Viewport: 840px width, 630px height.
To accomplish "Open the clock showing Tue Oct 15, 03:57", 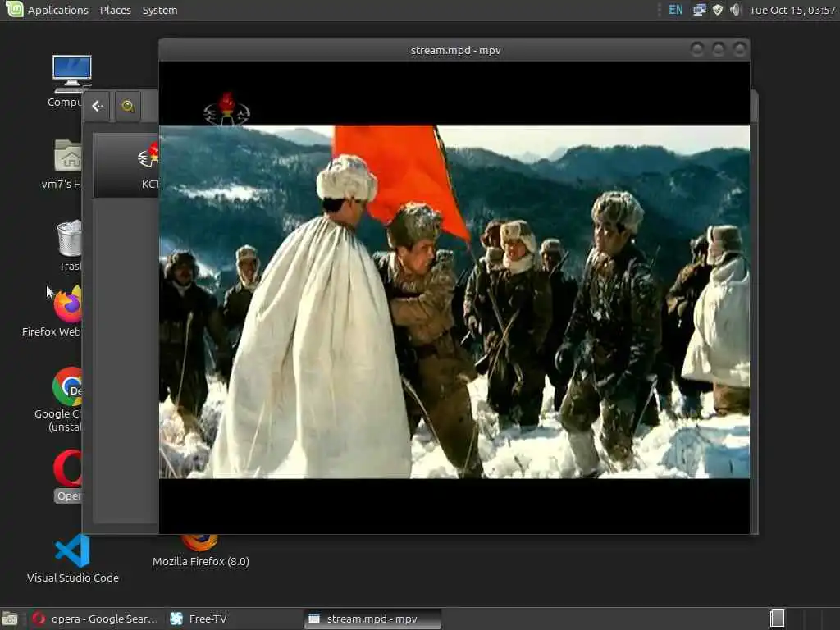I will pos(792,10).
